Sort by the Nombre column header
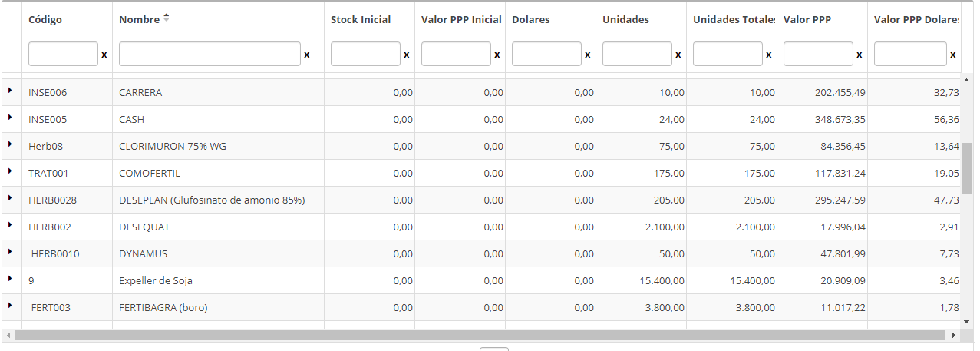This screenshot has height=351, width=980. click(139, 19)
